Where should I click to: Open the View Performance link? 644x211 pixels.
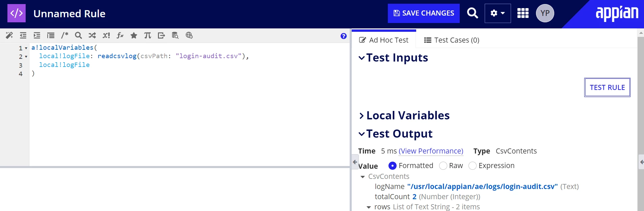click(431, 151)
